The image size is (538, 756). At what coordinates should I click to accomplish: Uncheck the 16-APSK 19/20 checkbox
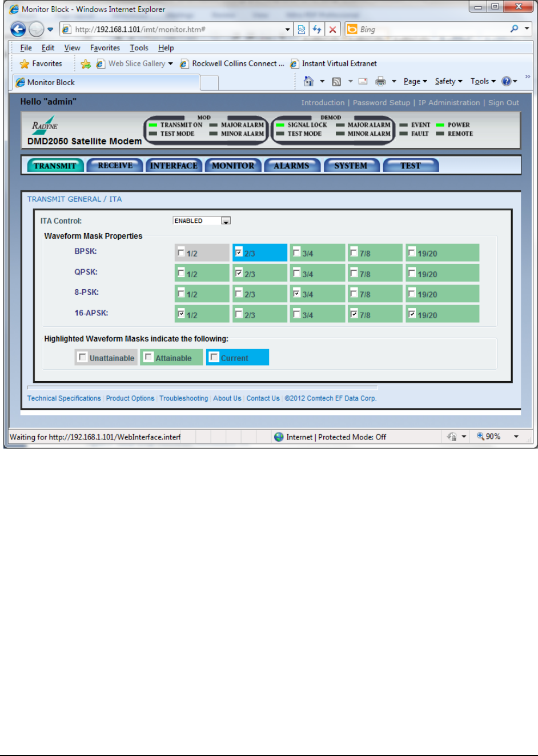(x=412, y=314)
